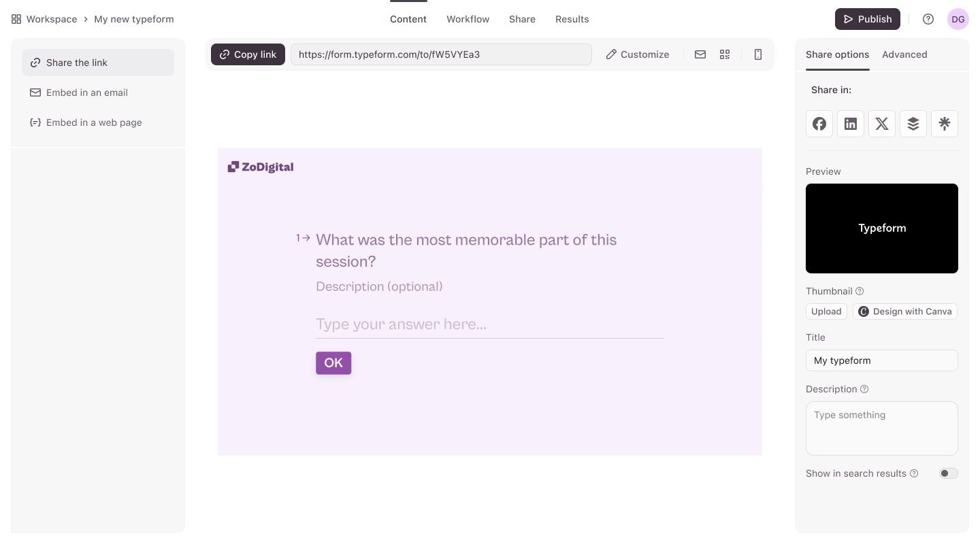Open the help question mark icon

click(x=928, y=19)
